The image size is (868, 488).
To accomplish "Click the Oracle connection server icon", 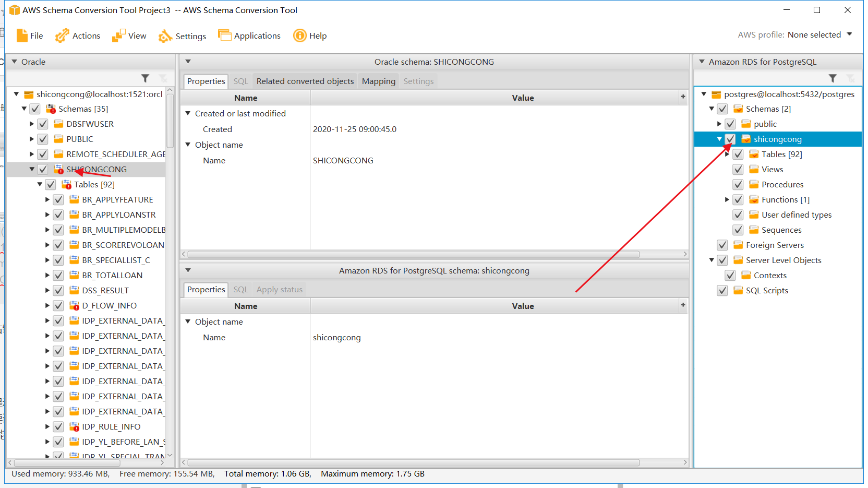I will click(x=29, y=94).
